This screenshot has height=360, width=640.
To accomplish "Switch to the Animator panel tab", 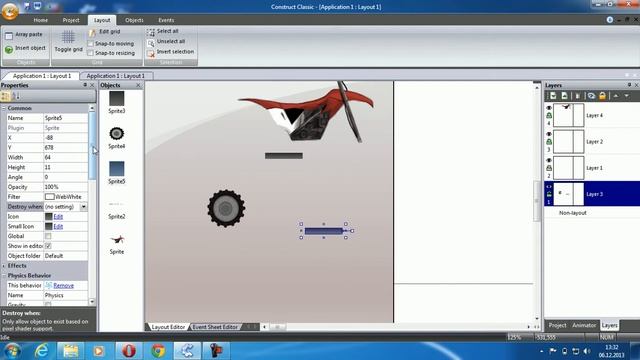I will pos(584,325).
